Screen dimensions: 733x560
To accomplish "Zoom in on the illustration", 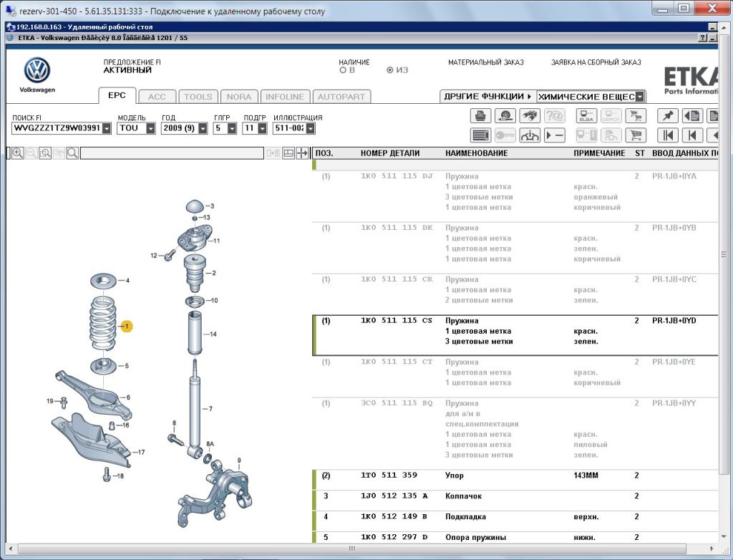I will [18, 153].
